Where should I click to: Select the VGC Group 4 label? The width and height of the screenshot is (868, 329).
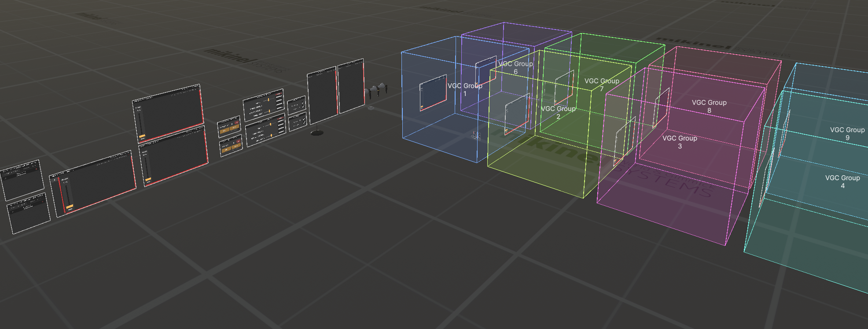(x=842, y=181)
